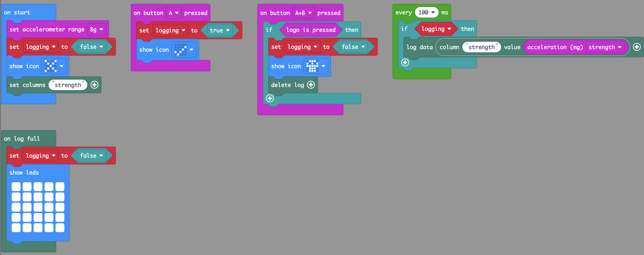Open button A selection dropdown

[173, 13]
